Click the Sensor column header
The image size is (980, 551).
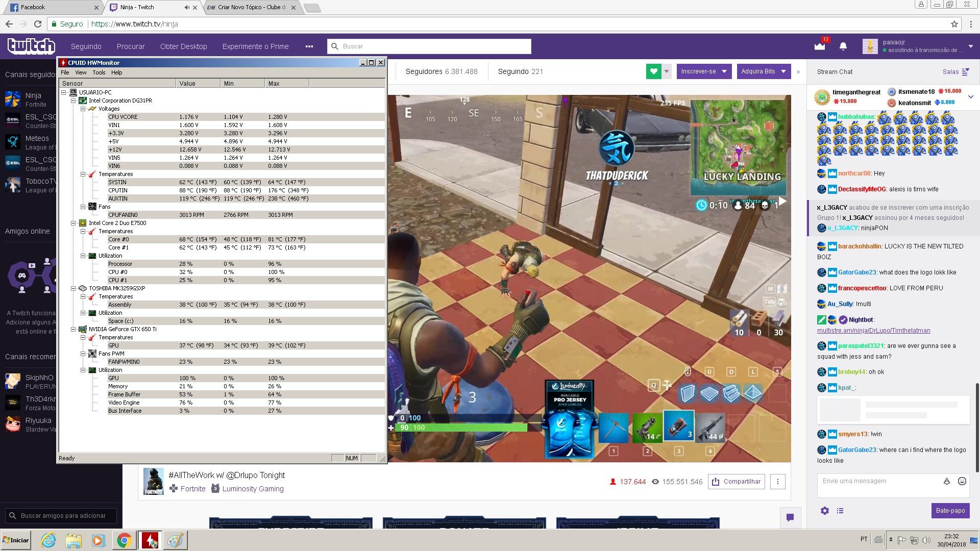point(118,83)
